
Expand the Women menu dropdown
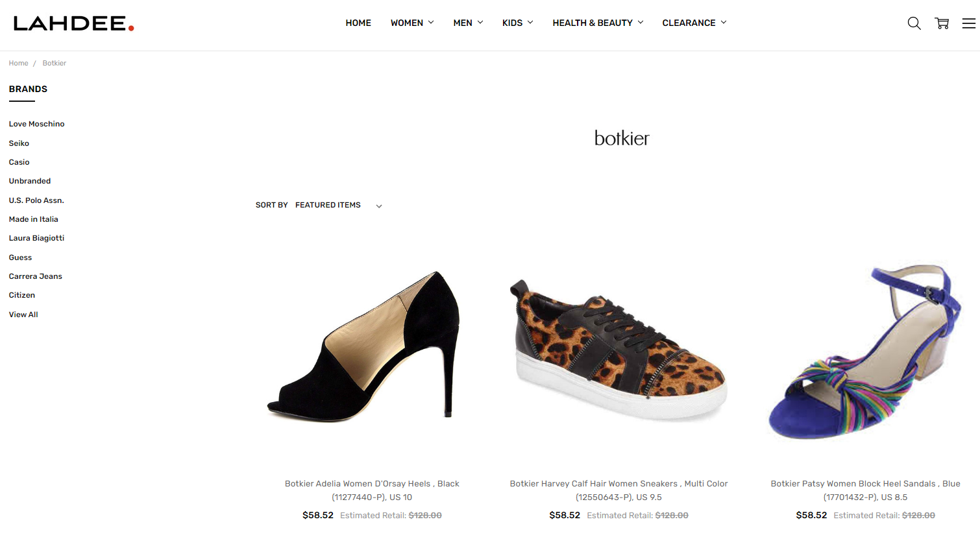click(412, 23)
